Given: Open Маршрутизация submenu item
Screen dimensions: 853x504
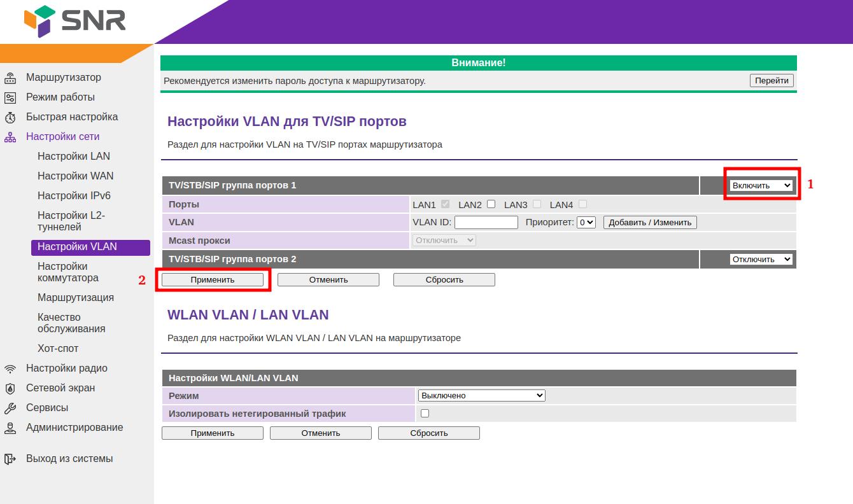Looking at the screenshot, I should click(x=76, y=297).
